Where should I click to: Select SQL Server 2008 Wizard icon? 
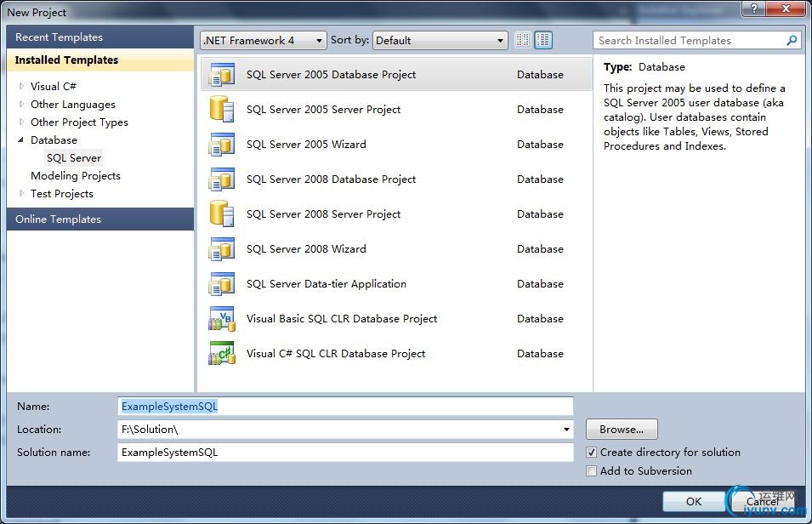click(x=222, y=249)
